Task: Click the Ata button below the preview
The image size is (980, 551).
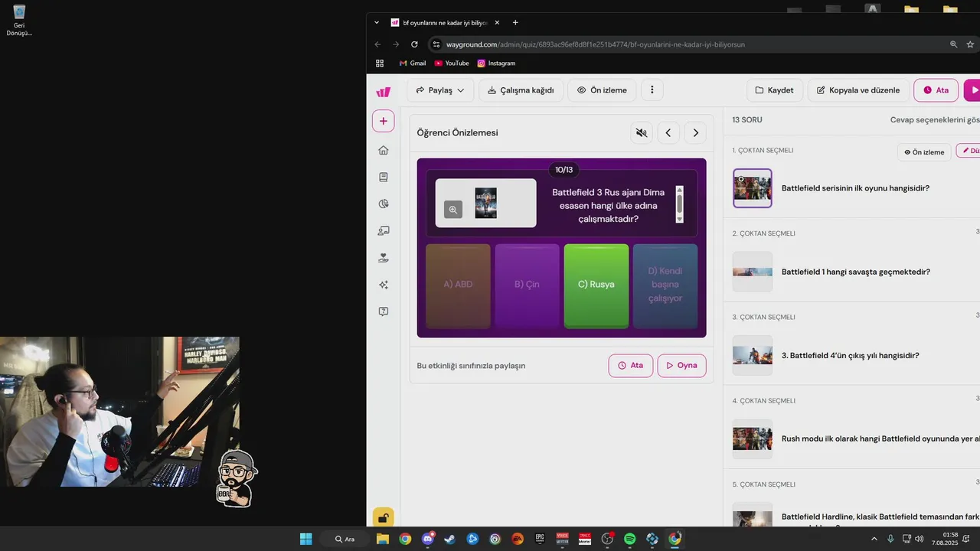Action: pyautogui.click(x=631, y=366)
